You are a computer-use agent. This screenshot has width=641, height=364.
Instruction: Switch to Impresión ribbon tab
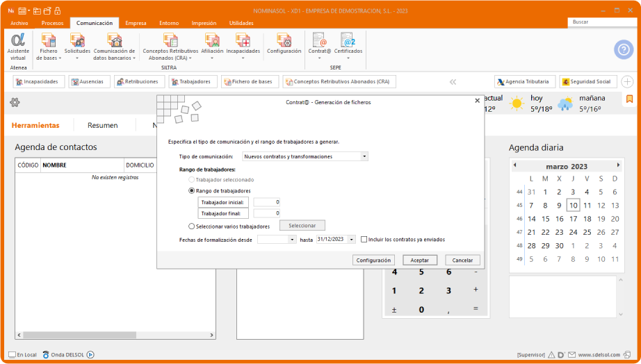(x=204, y=24)
